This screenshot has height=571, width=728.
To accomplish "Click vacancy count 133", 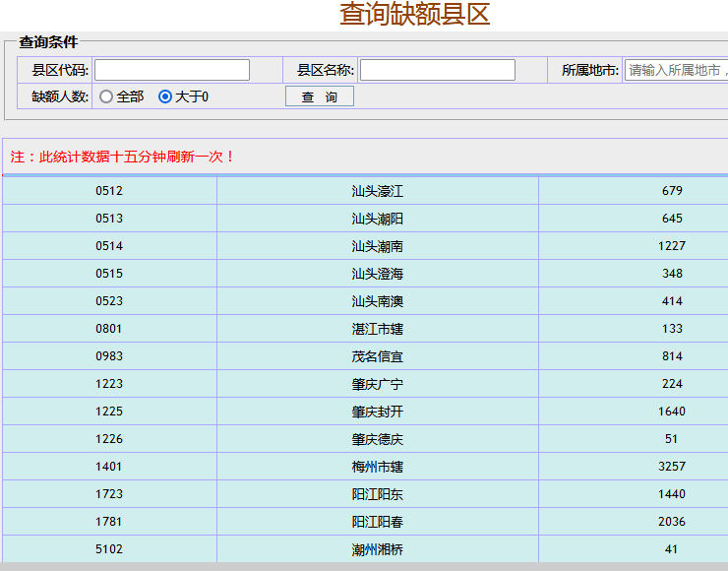I will pos(672,329).
